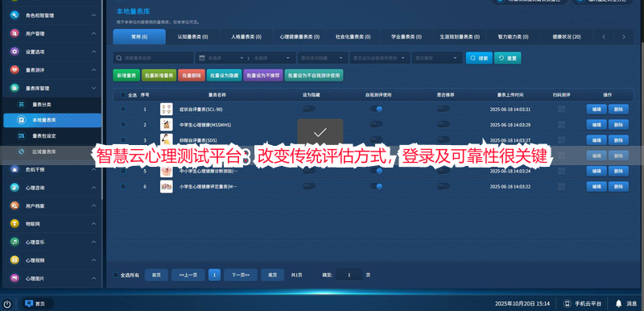Open 量表分类 submenu icon
This screenshot has height=311, width=644.
click(22, 105)
